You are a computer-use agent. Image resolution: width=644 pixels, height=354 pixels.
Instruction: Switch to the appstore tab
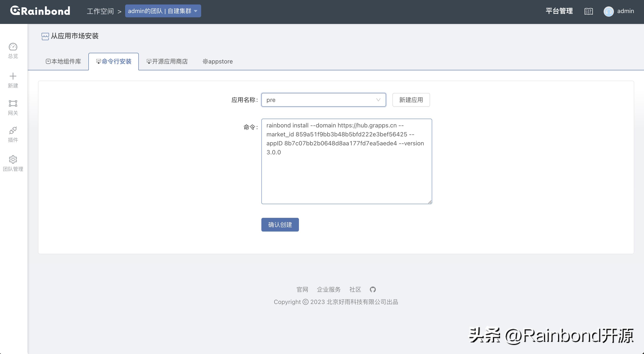(217, 61)
